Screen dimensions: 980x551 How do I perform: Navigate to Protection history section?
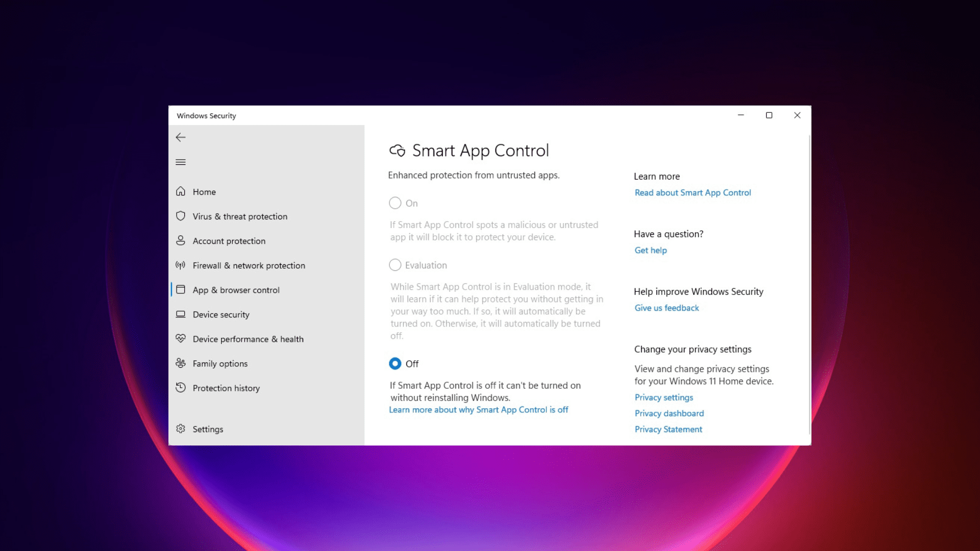tap(226, 388)
